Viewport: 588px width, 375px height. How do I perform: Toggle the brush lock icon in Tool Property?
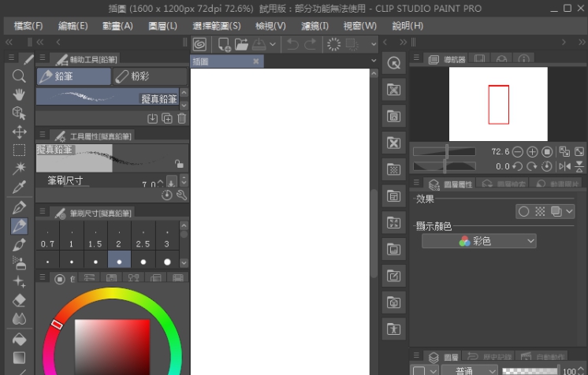click(x=179, y=164)
